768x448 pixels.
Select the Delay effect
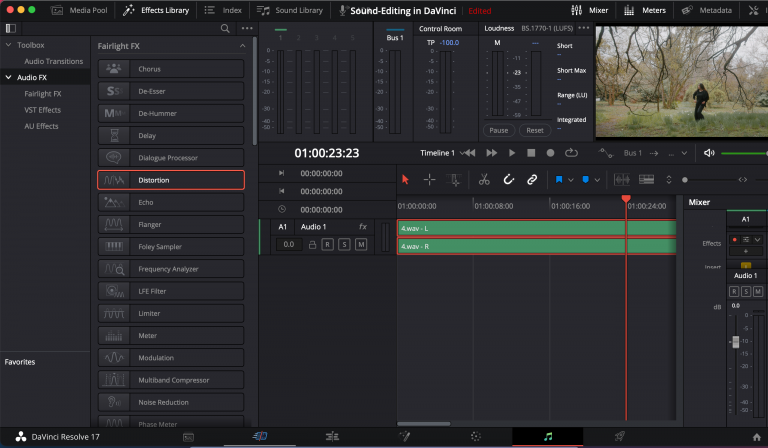pyautogui.click(x=171, y=136)
